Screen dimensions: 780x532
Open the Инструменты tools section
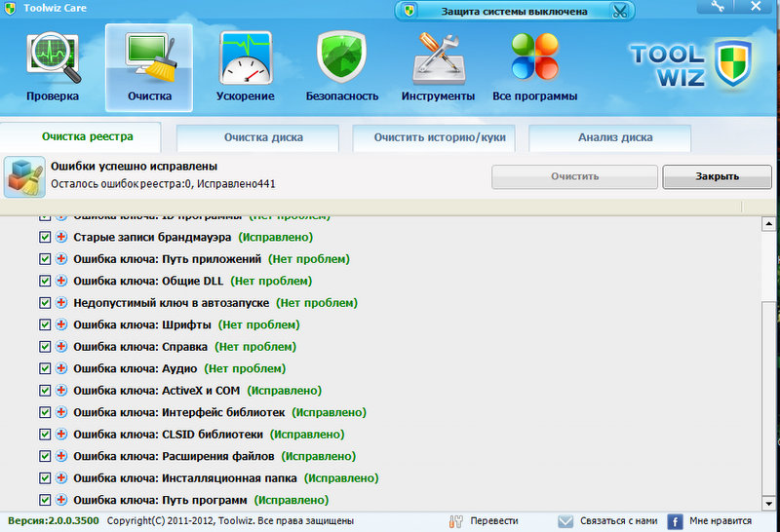[438, 67]
